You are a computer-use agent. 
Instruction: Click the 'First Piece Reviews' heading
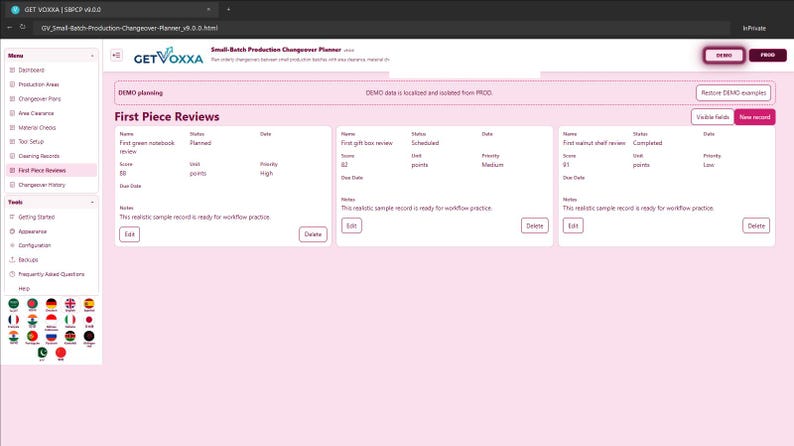167,116
